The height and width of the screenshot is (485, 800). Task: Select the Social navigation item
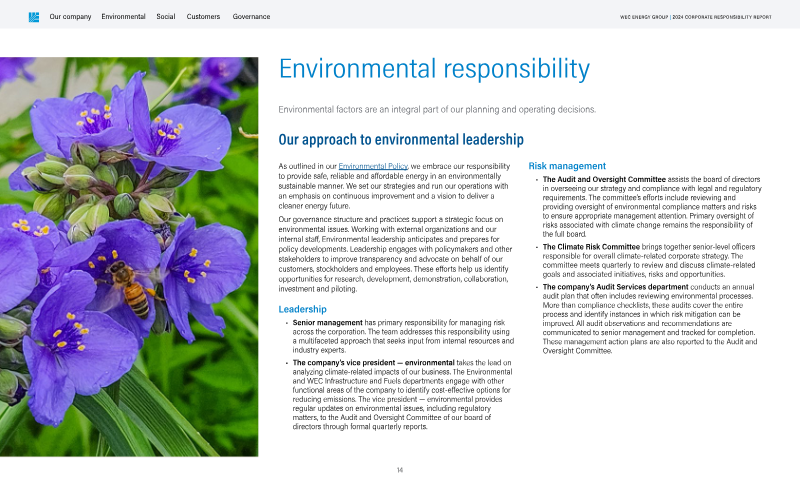tap(166, 17)
